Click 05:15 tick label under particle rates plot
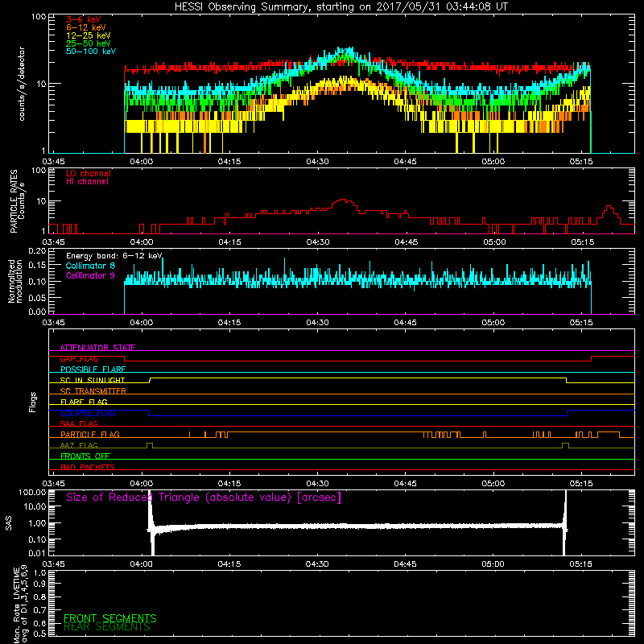The width and height of the screenshot is (644, 644). point(582,242)
